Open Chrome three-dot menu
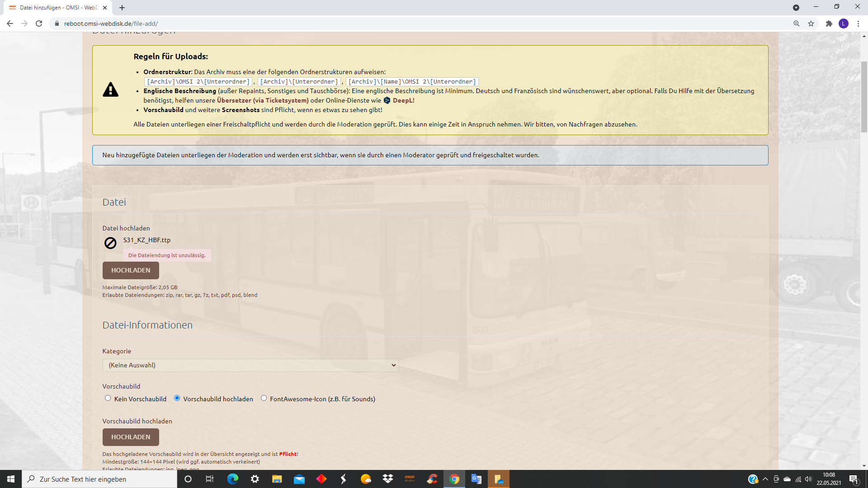Screen dimensions: 868x488 click(x=858, y=23)
